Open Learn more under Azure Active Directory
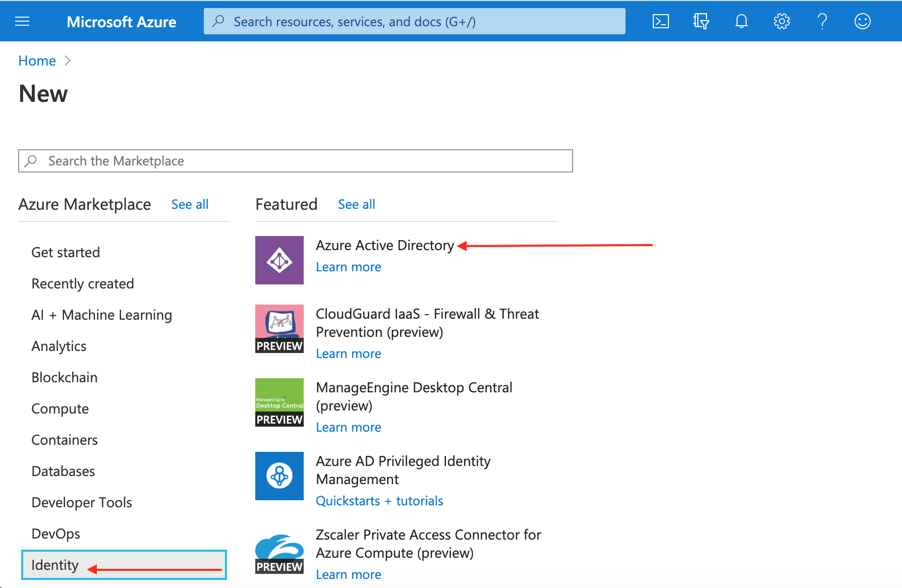Viewport: 902px width, 588px height. tap(348, 267)
